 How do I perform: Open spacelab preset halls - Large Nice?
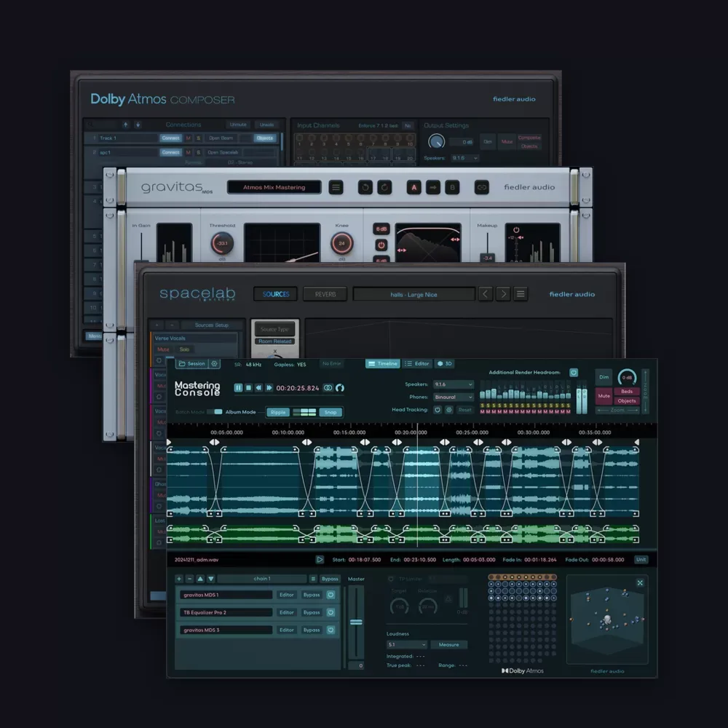coord(414,294)
